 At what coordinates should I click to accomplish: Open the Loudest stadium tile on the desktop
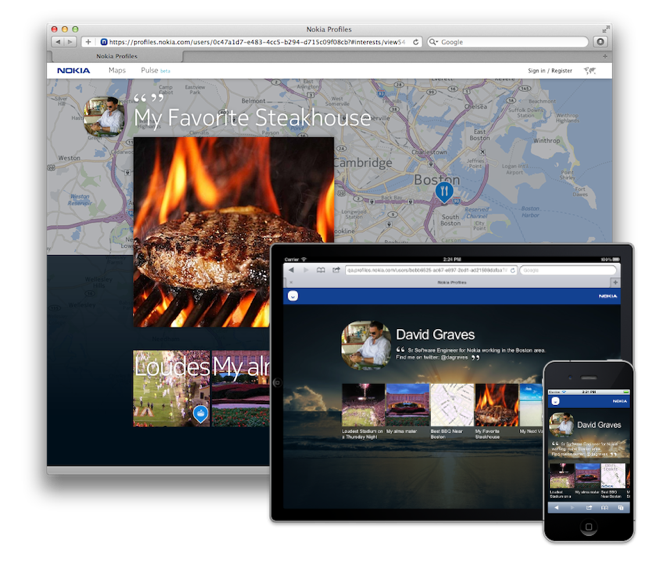pos(171,388)
